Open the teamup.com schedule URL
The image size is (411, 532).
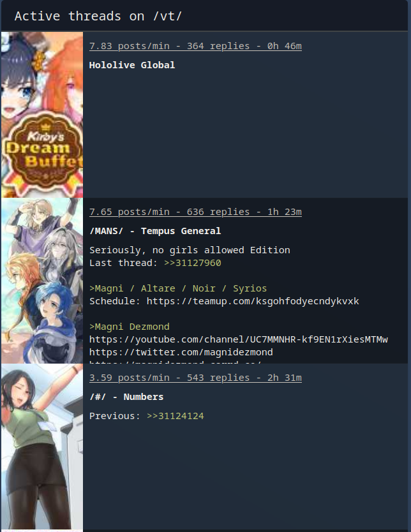[x=253, y=301]
